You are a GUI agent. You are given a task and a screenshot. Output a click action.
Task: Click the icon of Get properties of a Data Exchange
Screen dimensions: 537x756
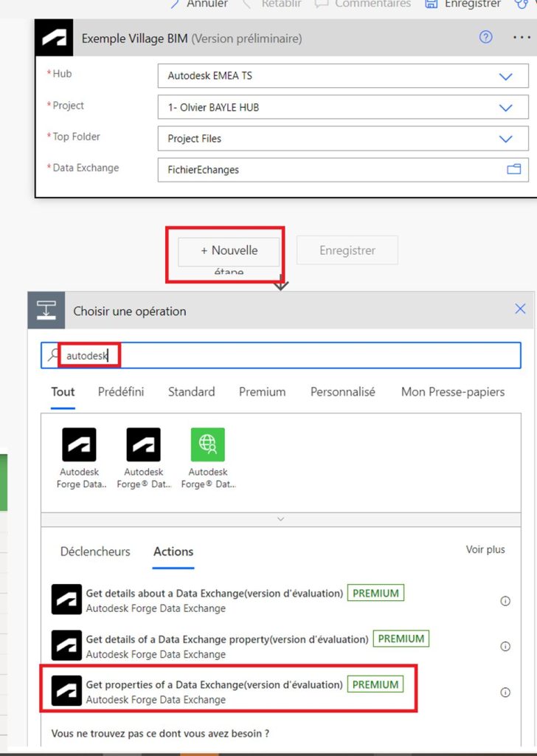click(x=66, y=691)
